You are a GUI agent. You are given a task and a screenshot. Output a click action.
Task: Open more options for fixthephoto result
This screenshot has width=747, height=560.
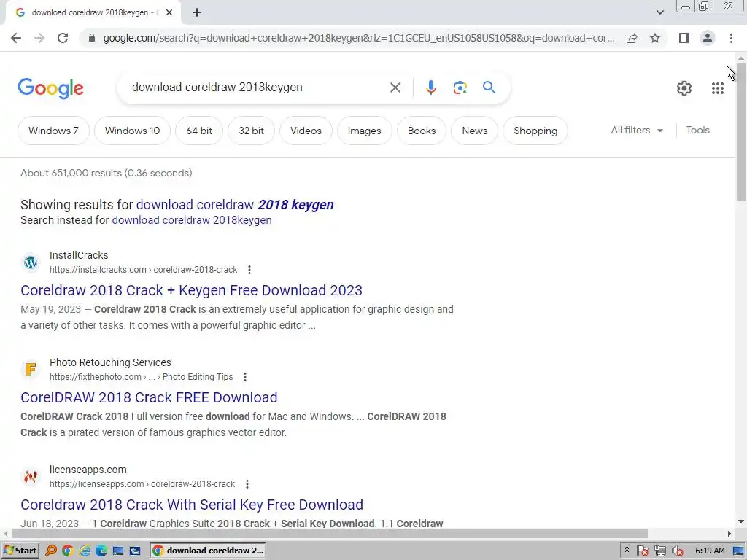tap(245, 377)
